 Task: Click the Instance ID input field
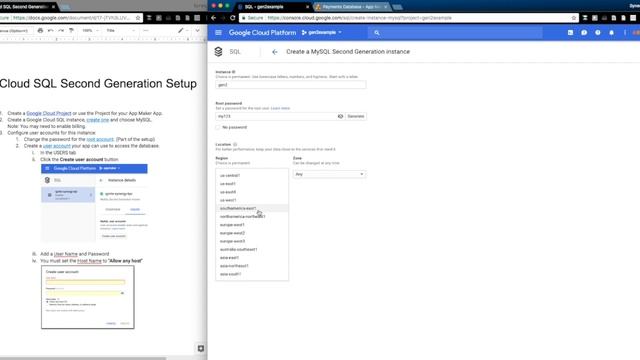291,84
